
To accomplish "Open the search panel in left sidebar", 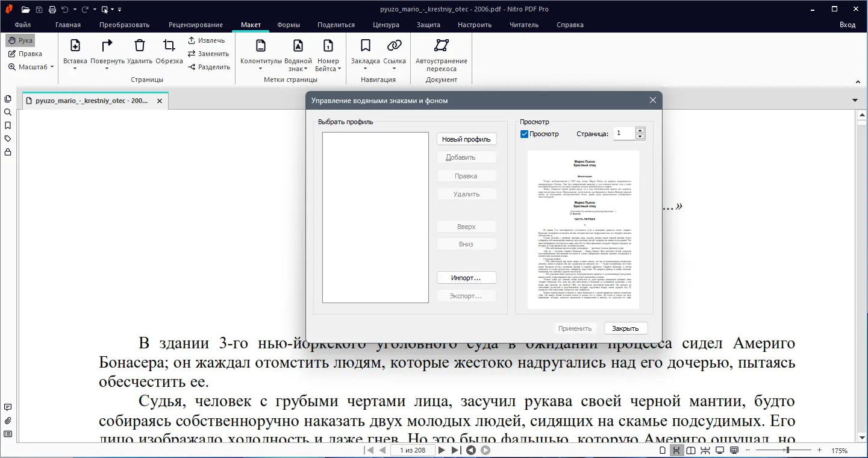I will pyautogui.click(x=8, y=112).
